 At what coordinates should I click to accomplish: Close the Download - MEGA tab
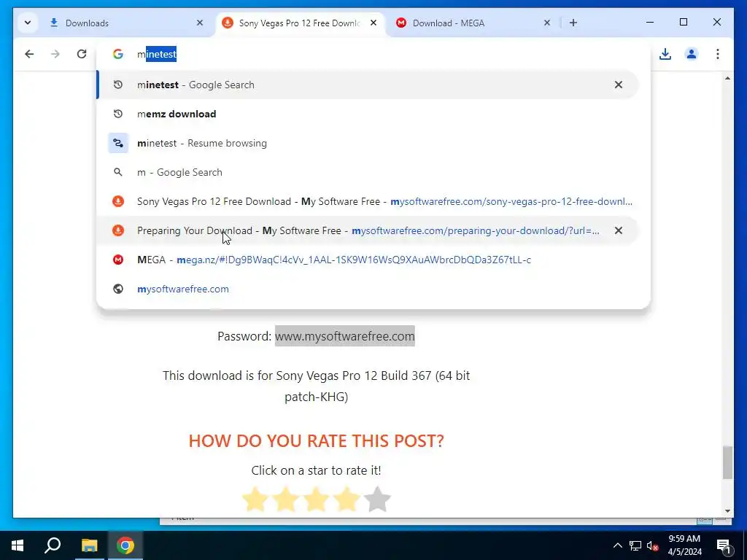(x=547, y=23)
